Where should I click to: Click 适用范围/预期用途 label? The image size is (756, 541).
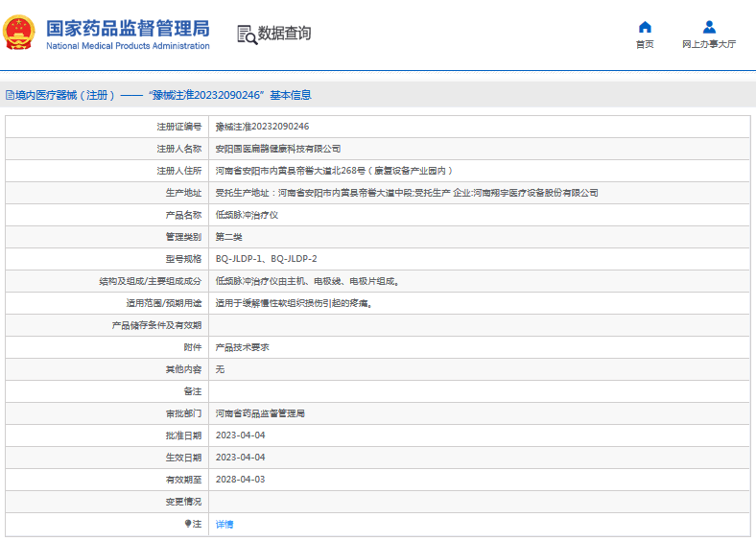point(164,303)
